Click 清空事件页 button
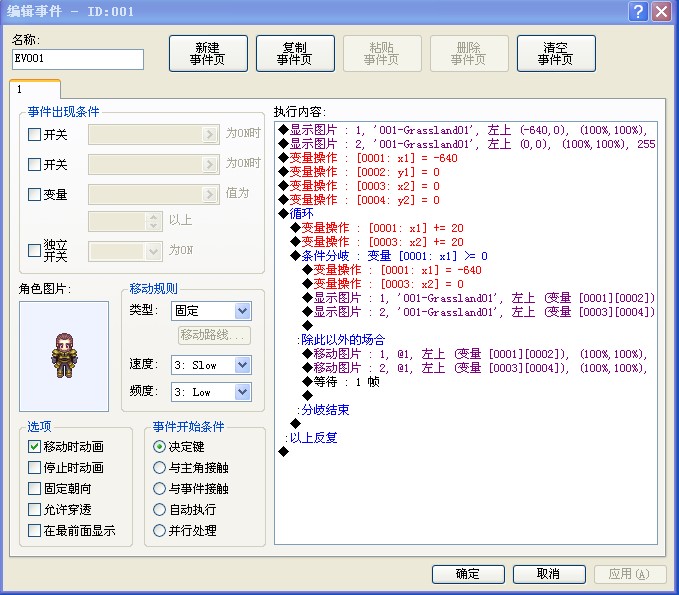The height and width of the screenshot is (595, 679). 556,53
